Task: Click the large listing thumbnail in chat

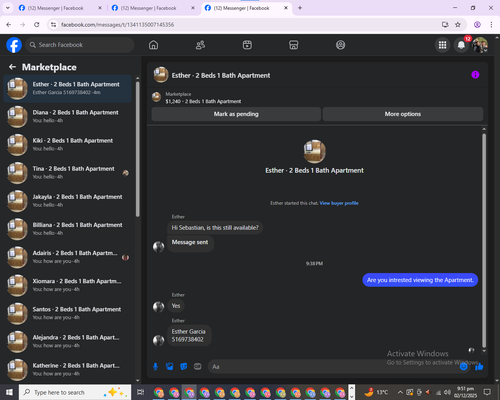Action: [x=314, y=151]
